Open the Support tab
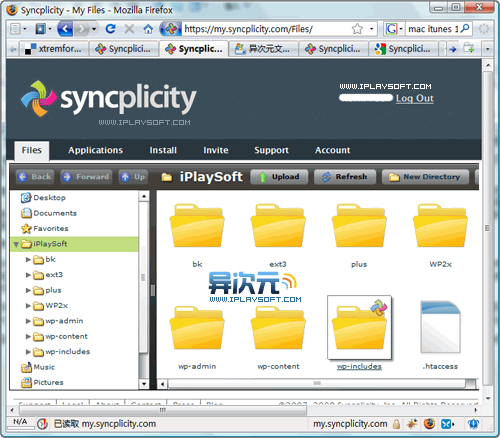Viewport: 500px width, 438px height. point(272,150)
